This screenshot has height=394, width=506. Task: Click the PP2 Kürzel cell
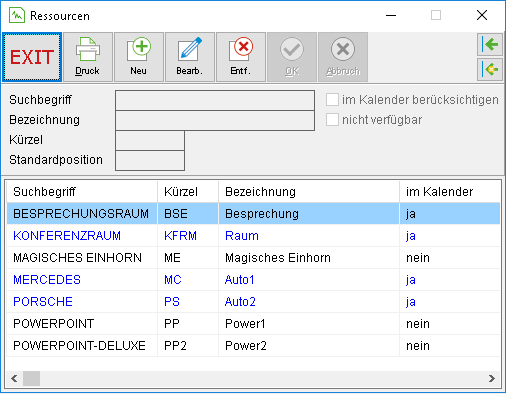[x=188, y=346]
